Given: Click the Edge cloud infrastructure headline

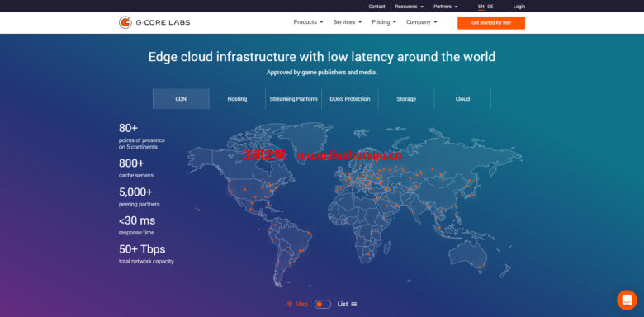Looking at the screenshot, I should [322, 57].
